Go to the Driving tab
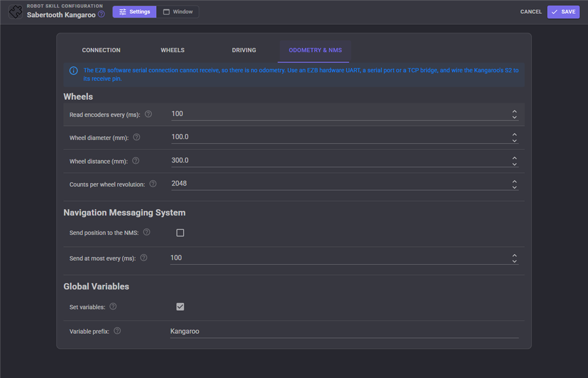 pos(243,50)
